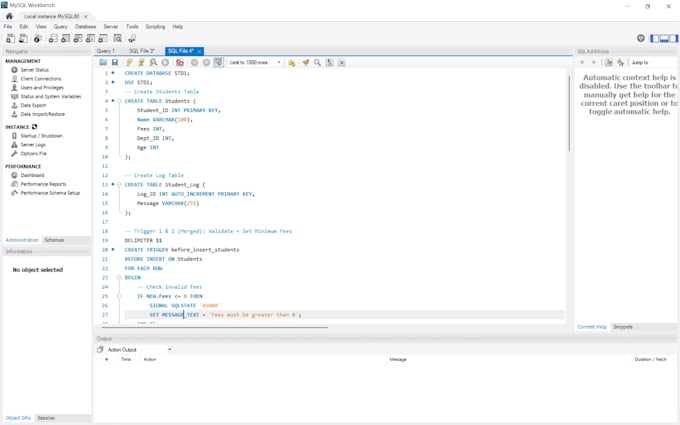Create a new view with the toolbar icon
The height and width of the screenshot is (425, 680).
pos(78,39)
